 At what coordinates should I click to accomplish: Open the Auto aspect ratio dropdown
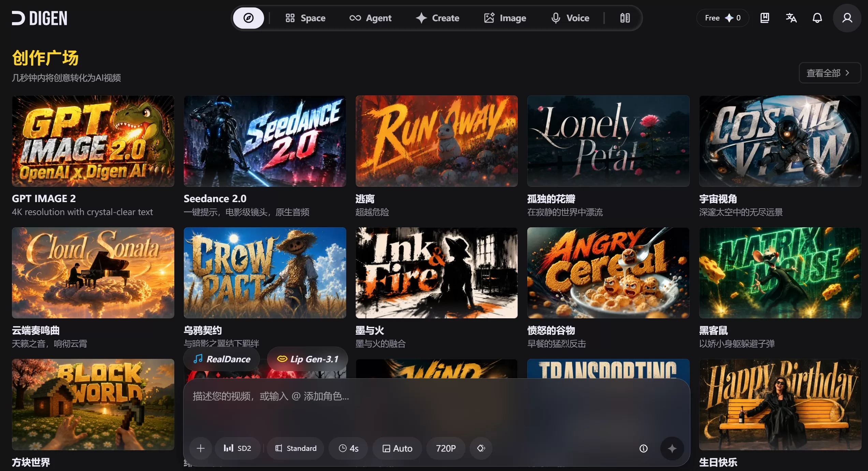[x=397, y=448]
